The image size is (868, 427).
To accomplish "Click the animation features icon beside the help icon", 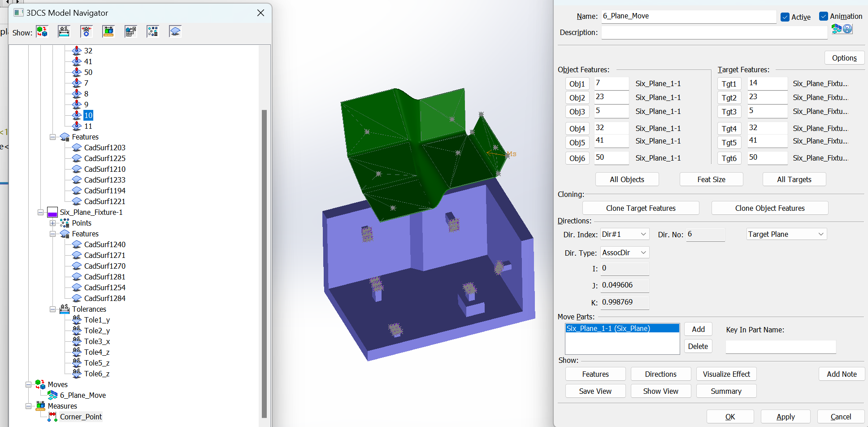I will click(836, 29).
